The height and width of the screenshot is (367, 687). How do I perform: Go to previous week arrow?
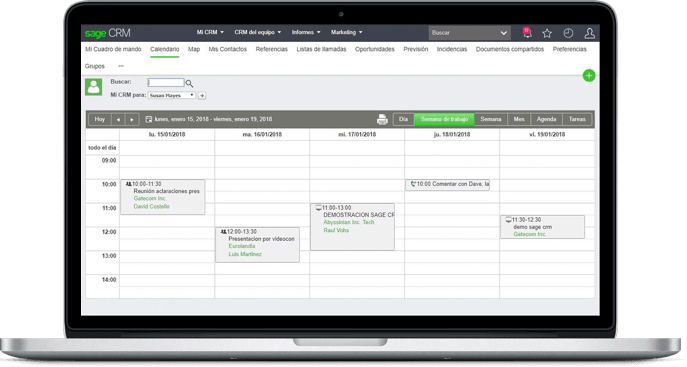118,120
